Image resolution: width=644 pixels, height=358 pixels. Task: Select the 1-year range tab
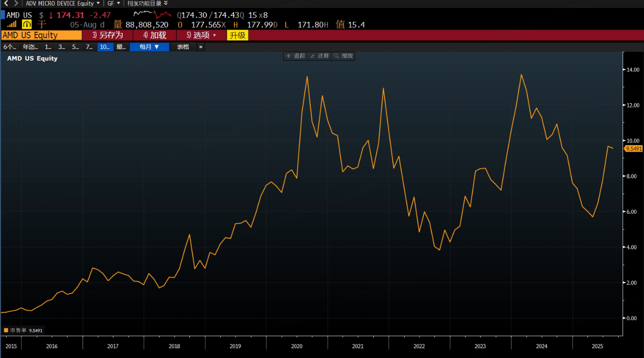pos(49,47)
